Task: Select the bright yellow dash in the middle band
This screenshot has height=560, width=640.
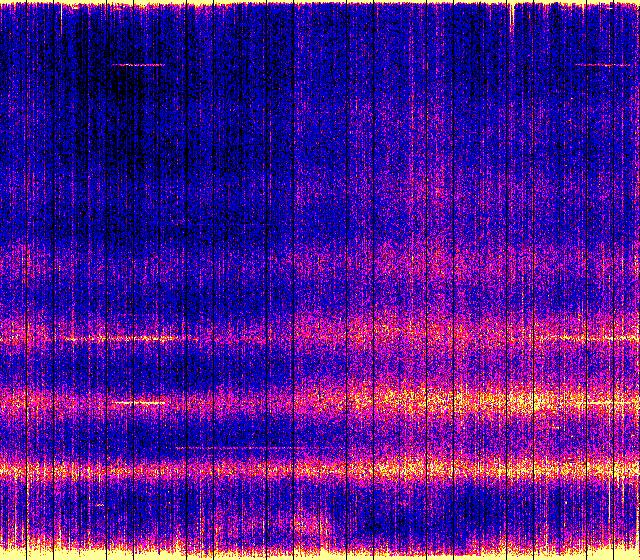Action: click(138, 403)
